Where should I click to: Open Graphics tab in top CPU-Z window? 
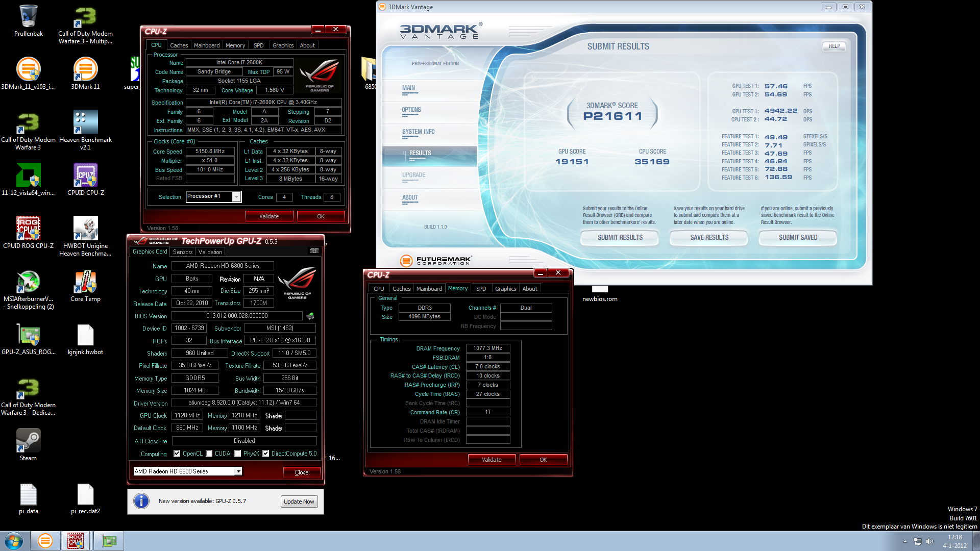pos(283,45)
